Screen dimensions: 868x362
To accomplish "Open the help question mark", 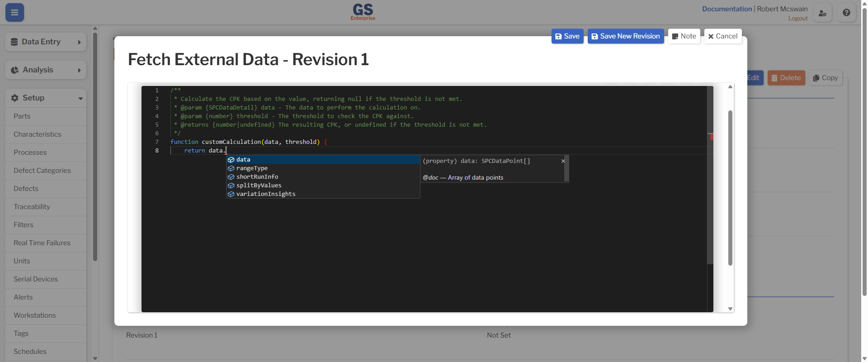I will (846, 13).
